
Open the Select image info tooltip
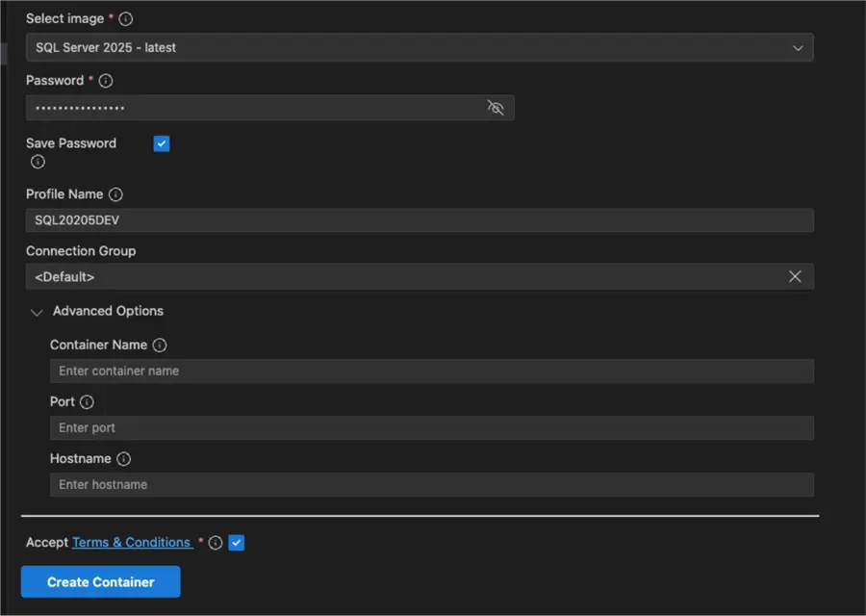click(x=125, y=18)
